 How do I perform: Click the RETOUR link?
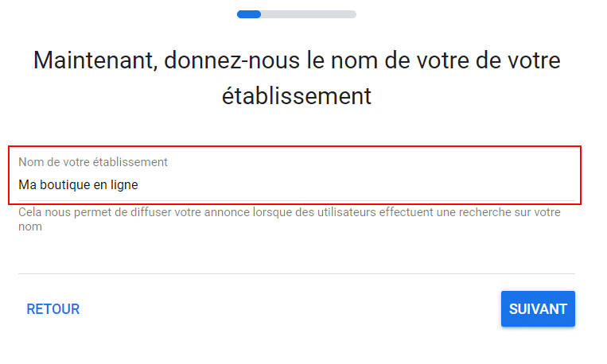point(53,309)
